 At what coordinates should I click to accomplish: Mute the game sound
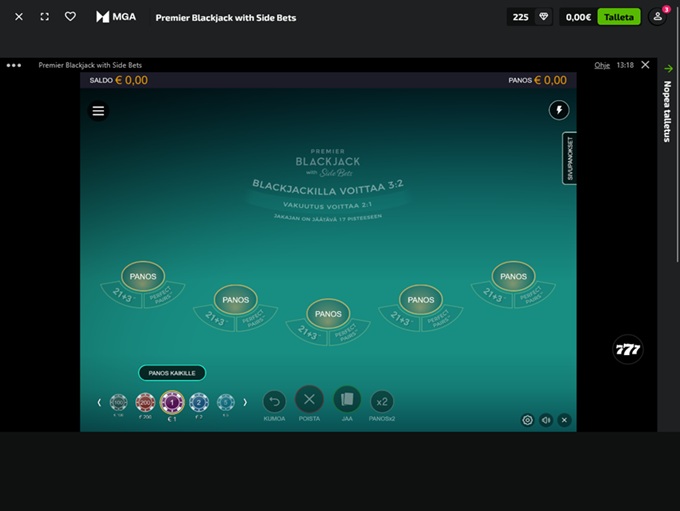pyautogui.click(x=546, y=420)
